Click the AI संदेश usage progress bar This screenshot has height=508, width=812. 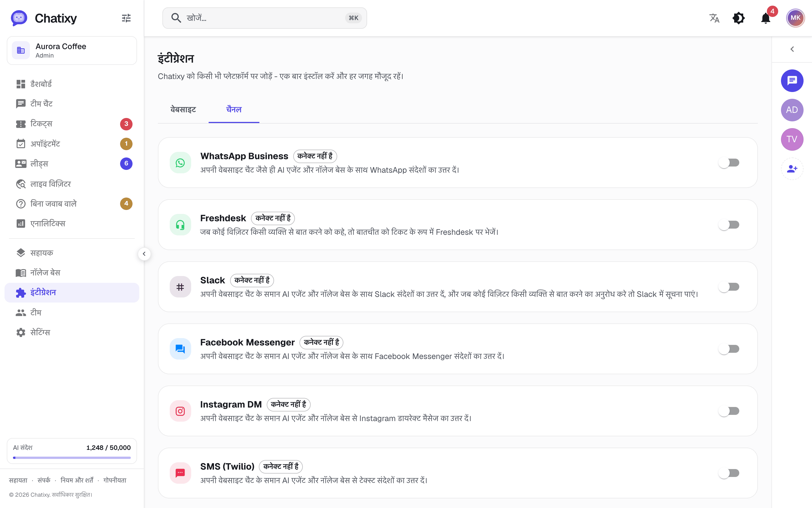(72, 457)
